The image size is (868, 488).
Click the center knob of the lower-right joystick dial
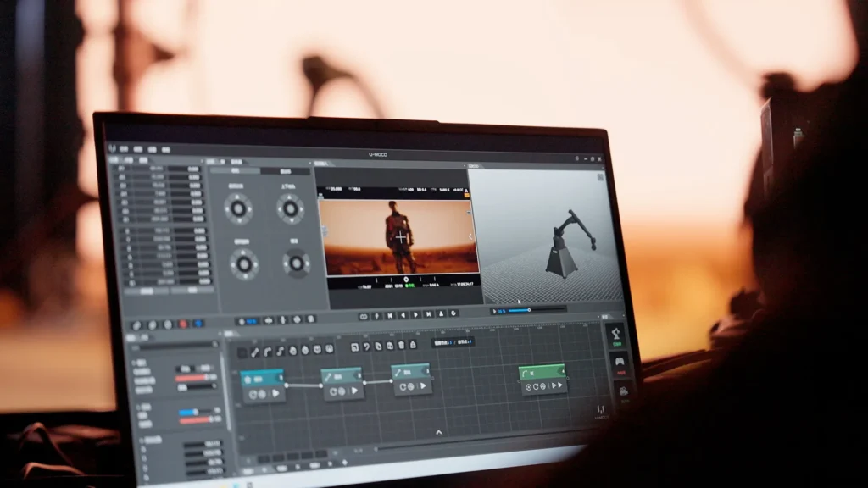[297, 263]
